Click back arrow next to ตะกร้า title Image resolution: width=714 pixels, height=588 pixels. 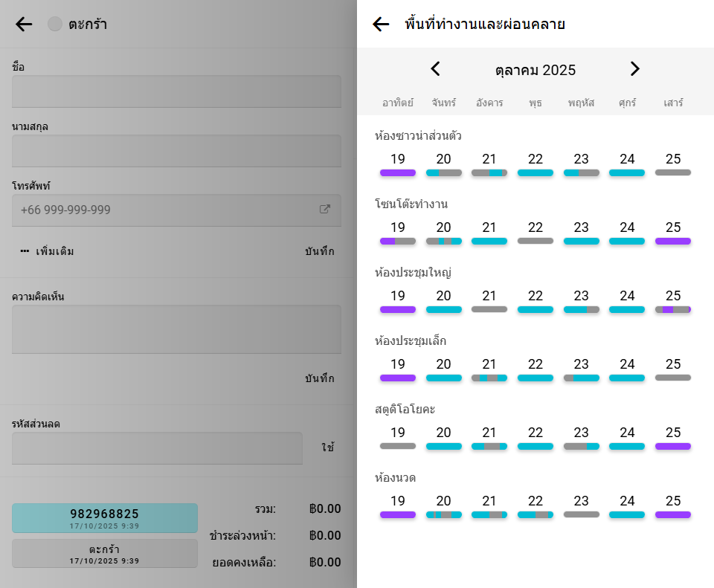pos(24,25)
